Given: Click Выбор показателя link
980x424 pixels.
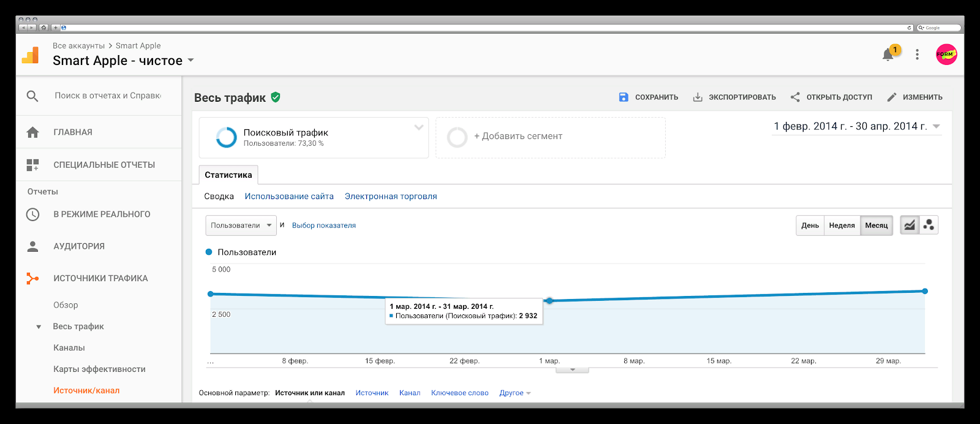Looking at the screenshot, I should coord(324,225).
